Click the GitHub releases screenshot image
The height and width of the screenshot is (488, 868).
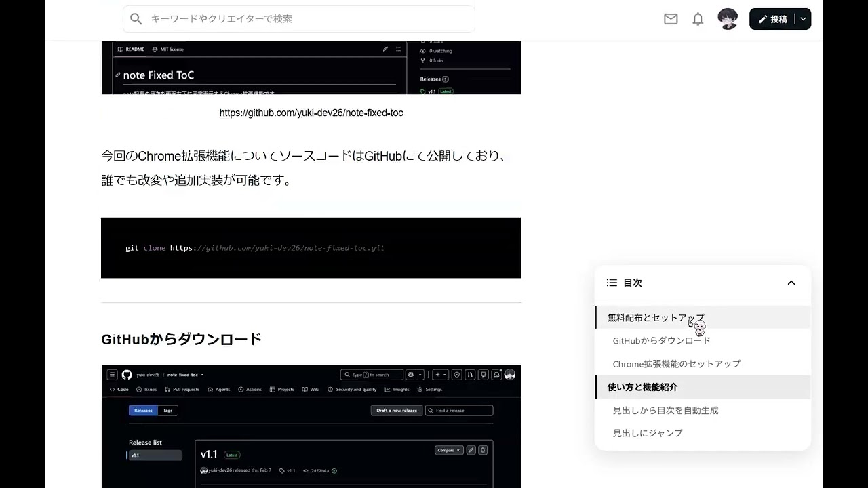[x=311, y=426]
